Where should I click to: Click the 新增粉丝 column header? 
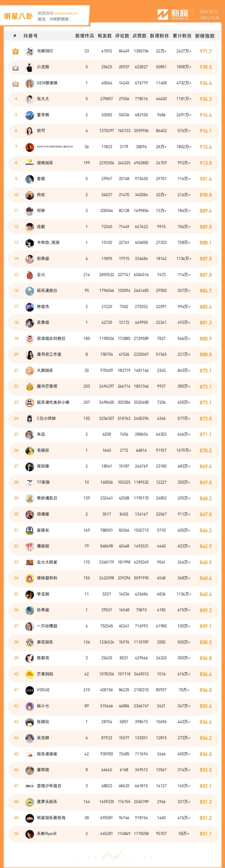[159, 36]
